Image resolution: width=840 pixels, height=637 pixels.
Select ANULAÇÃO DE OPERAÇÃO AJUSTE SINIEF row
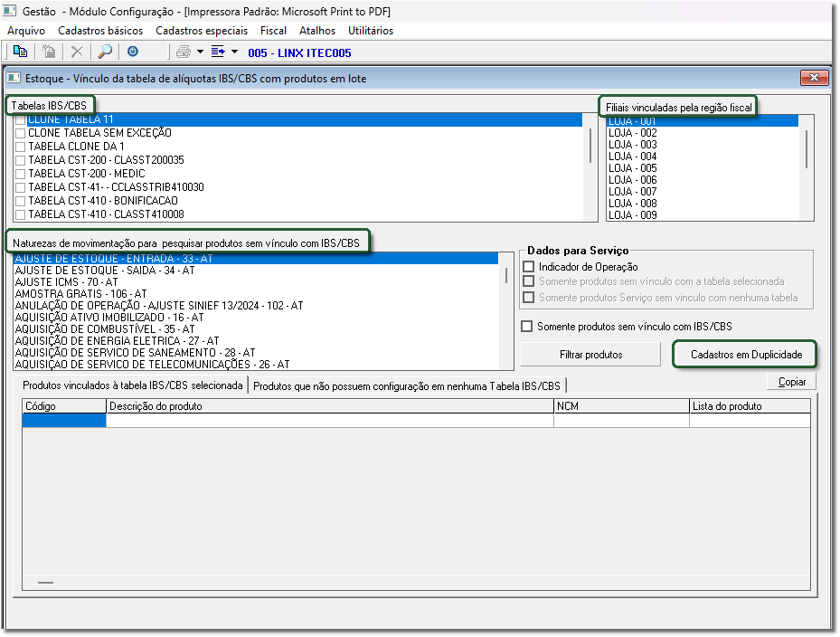point(256,306)
